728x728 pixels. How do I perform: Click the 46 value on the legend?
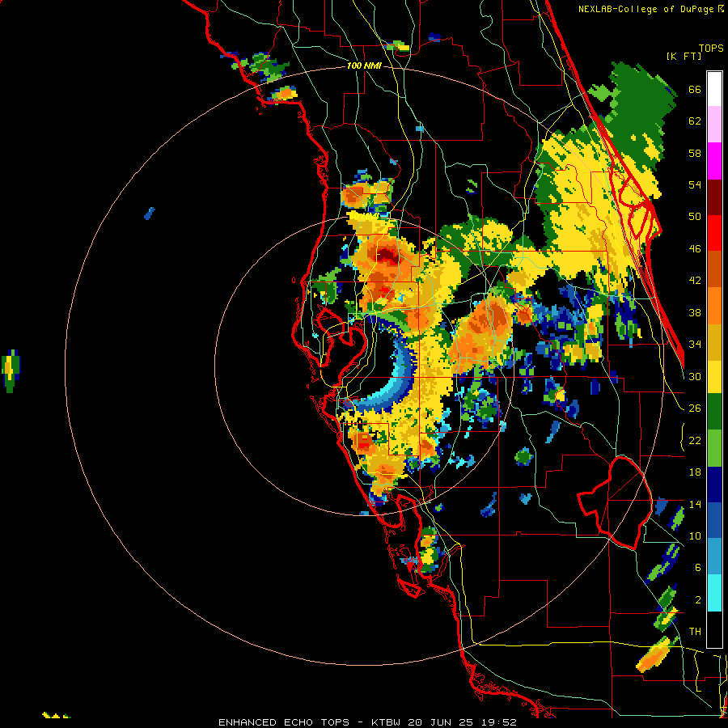point(695,249)
